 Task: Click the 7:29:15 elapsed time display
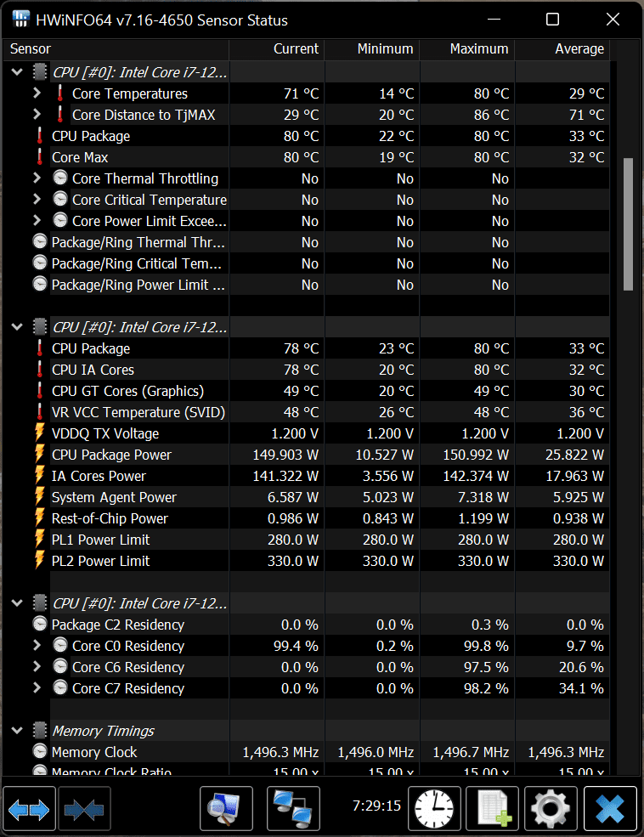coord(376,806)
